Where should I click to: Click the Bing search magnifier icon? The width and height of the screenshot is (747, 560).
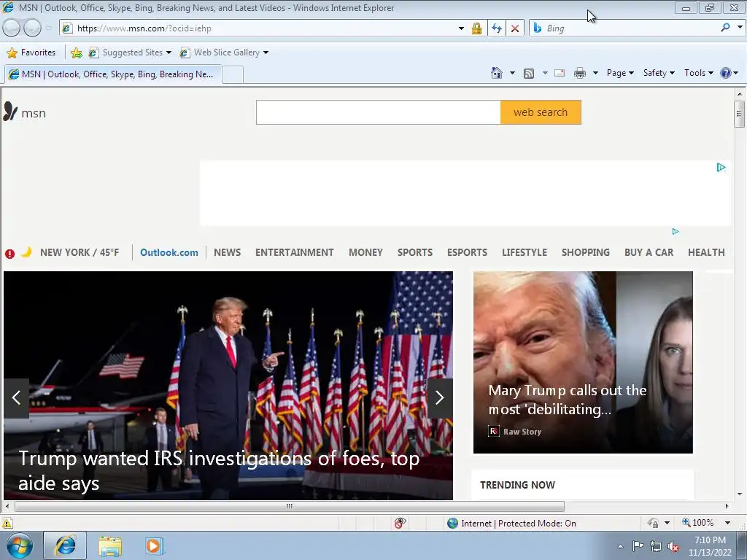(725, 28)
